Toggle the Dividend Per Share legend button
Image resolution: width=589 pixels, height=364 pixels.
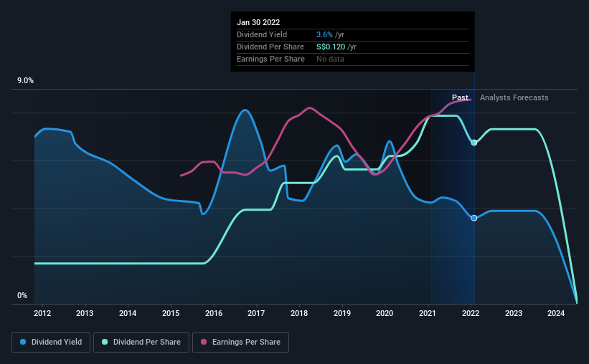tap(141, 343)
